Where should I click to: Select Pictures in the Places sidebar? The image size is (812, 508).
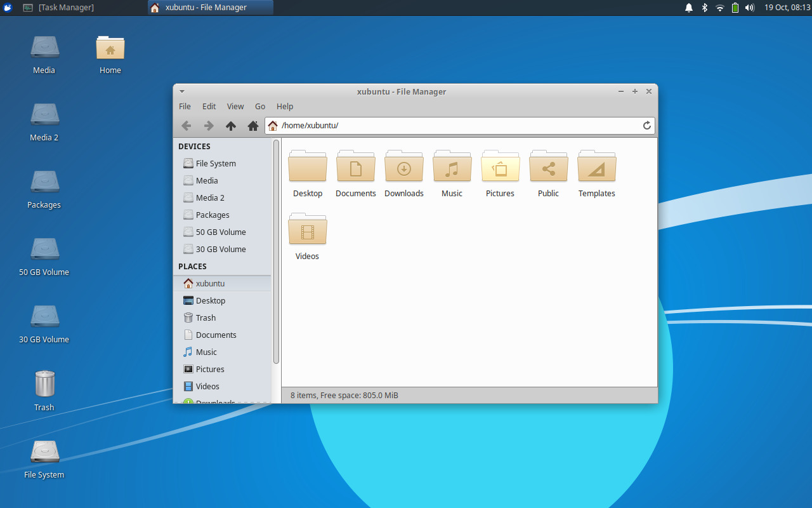coord(223,369)
